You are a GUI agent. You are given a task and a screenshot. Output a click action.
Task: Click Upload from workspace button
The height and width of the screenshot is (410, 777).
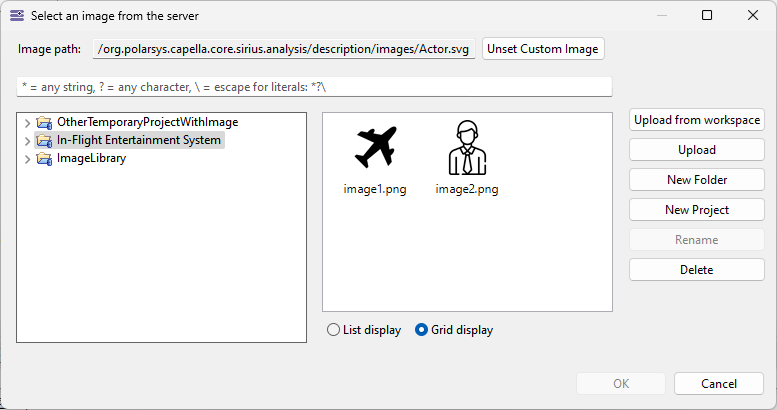[x=697, y=120]
